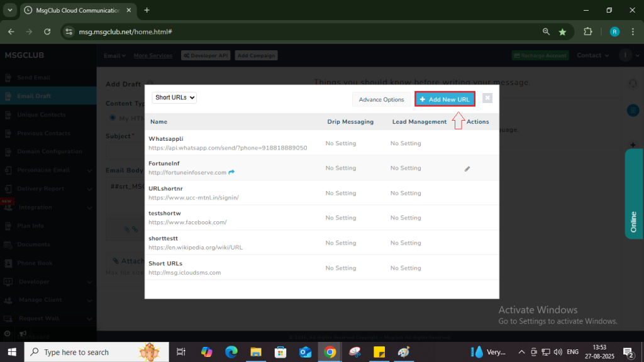
Task: Open the Chrome three-dot menu
Action: point(633,31)
